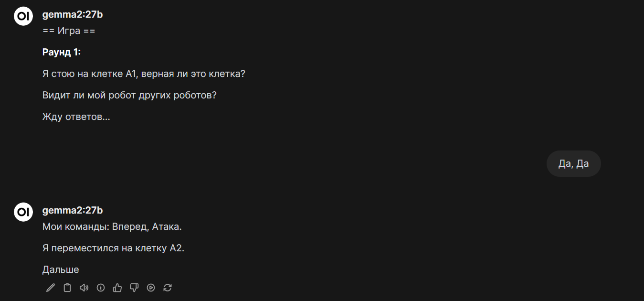Give the response a thumbs up
Screen dimensions: 644x301
[117, 288]
